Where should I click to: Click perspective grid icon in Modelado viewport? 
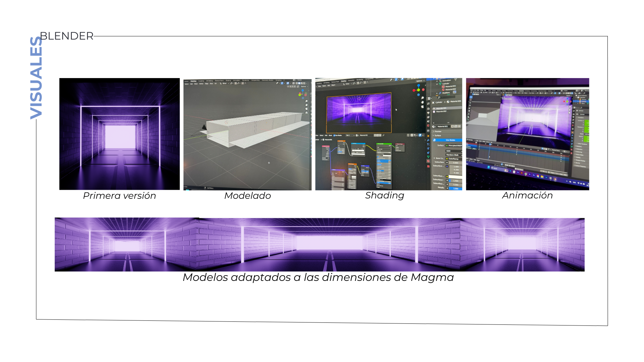coord(306,113)
